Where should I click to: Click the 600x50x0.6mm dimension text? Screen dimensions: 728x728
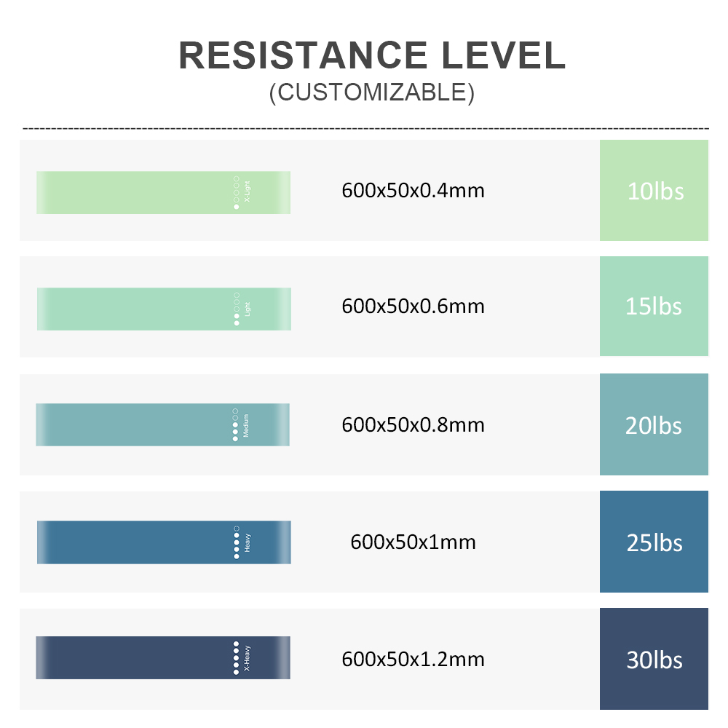[414, 306]
